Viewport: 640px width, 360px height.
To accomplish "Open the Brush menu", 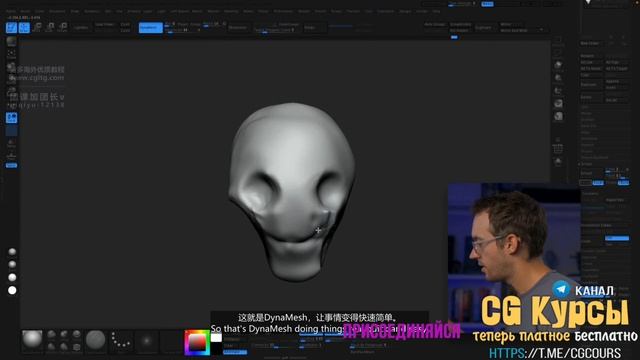I will click(x=25, y=11).
